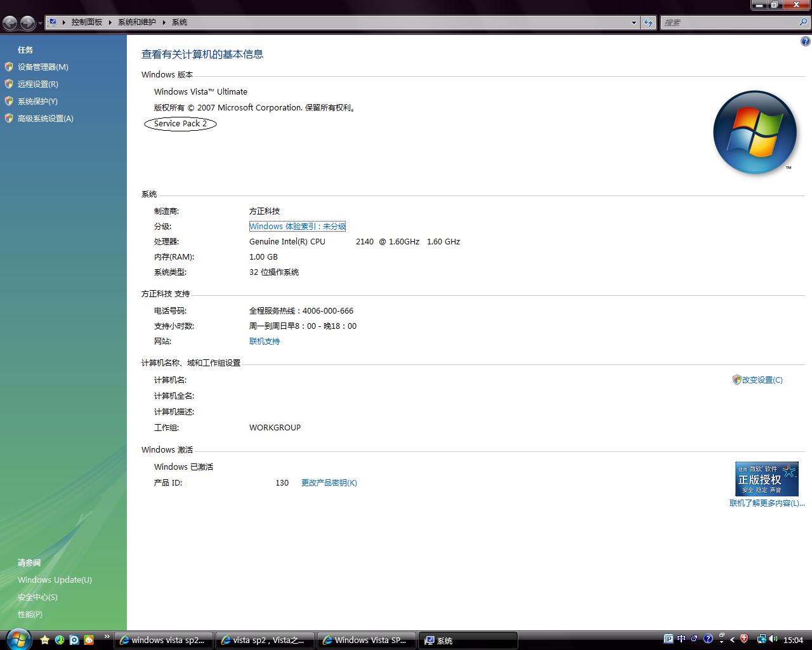The height and width of the screenshot is (650, 812).
Task: Switch to 系统 taskbar window
Action: pos(468,640)
